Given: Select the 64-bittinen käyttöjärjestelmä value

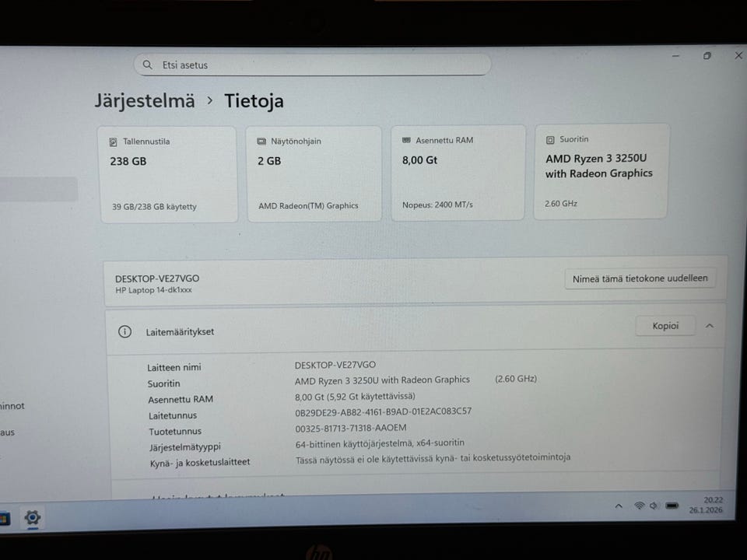Looking at the screenshot, I should pyautogui.click(x=380, y=443).
